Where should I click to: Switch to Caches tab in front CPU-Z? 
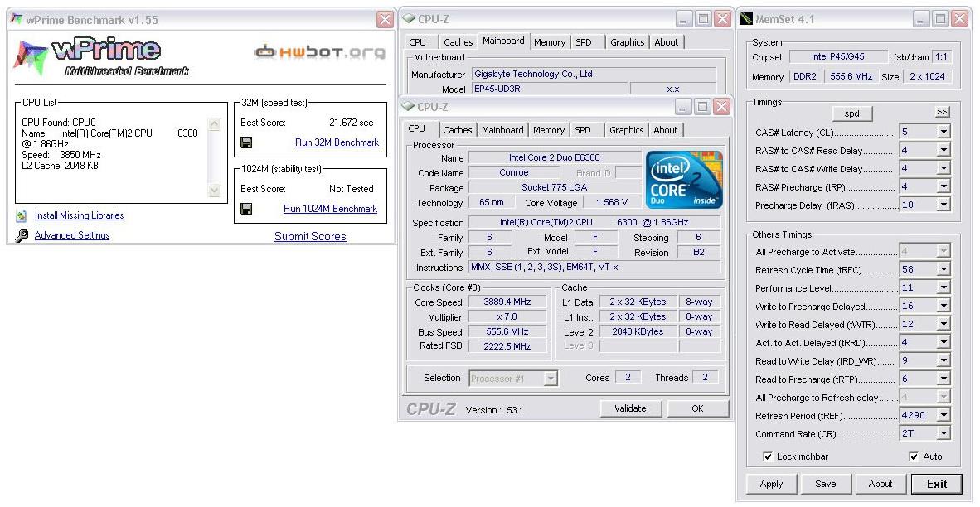(458, 130)
